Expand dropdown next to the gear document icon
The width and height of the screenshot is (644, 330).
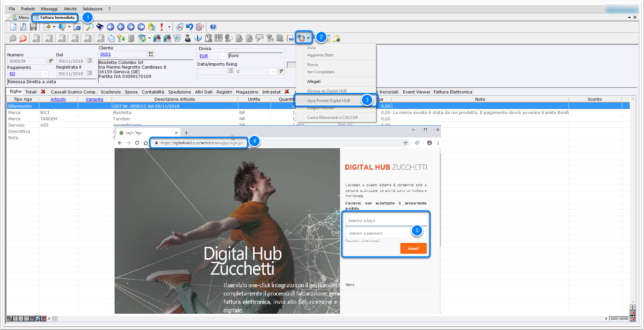click(x=54, y=27)
